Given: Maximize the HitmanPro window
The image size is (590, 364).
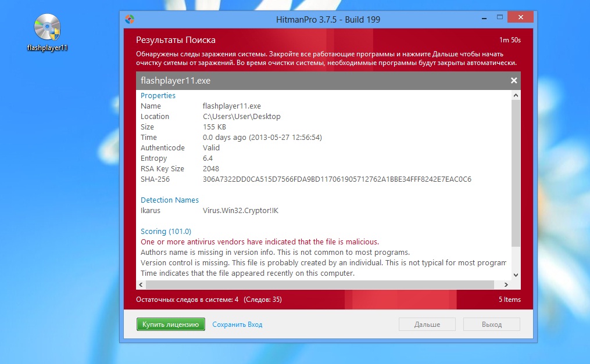Looking at the screenshot, I should click(x=500, y=17).
